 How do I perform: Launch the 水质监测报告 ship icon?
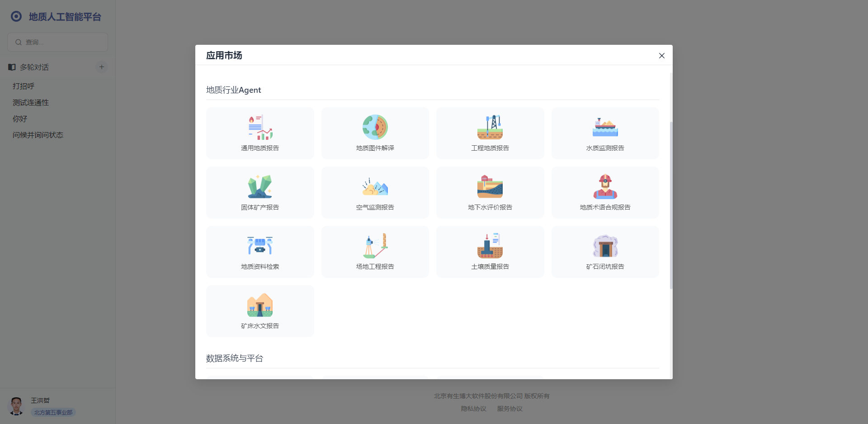coord(605,128)
